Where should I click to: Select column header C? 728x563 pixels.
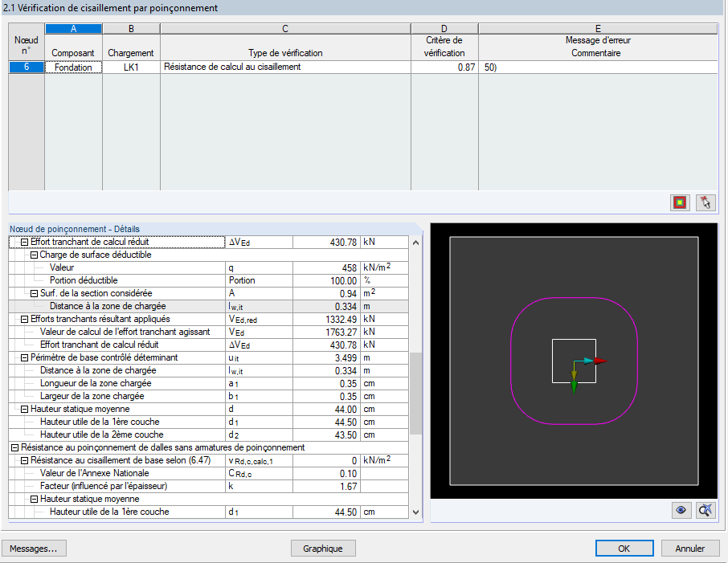[285, 29]
